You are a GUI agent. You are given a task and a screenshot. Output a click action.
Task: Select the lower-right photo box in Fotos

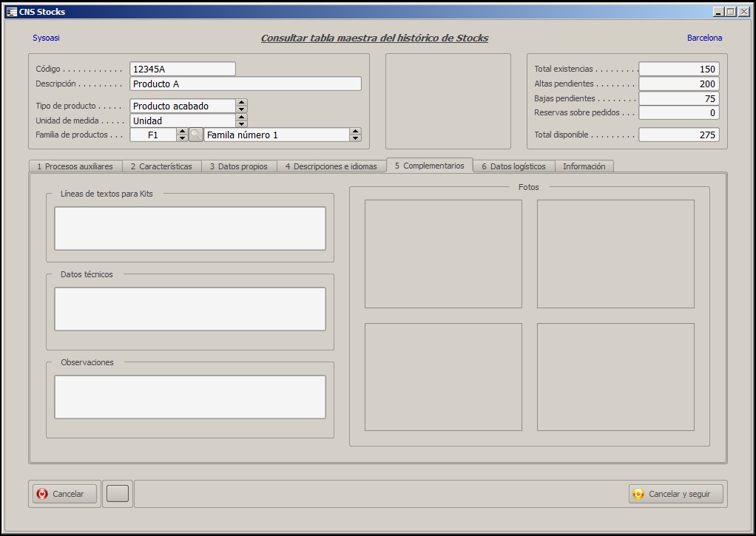[x=615, y=377]
